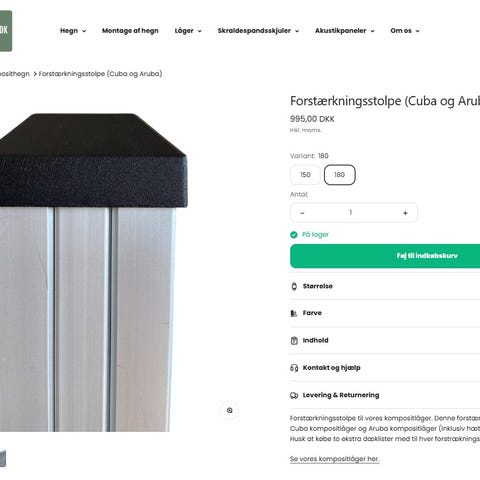Click the truck icon beside Levering & Returnering
480x480 pixels.
[x=294, y=395]
